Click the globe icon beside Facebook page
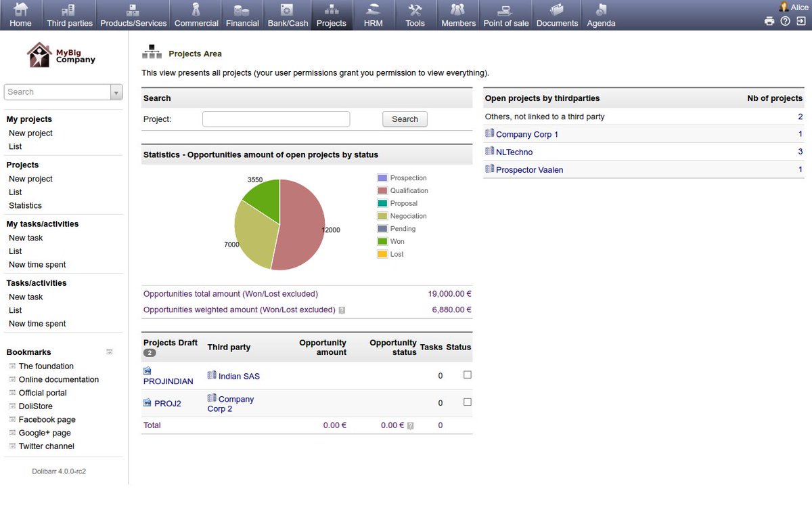 click(x=12, y=419)
